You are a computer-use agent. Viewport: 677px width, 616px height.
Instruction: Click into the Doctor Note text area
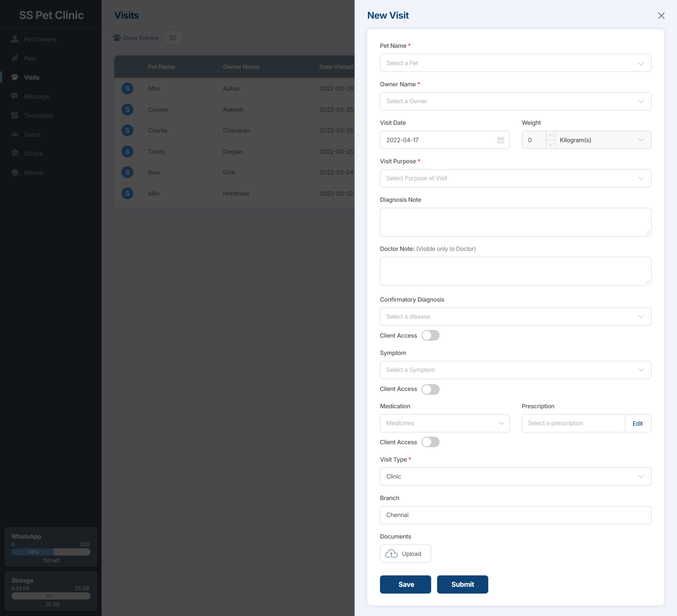point(515,271)
